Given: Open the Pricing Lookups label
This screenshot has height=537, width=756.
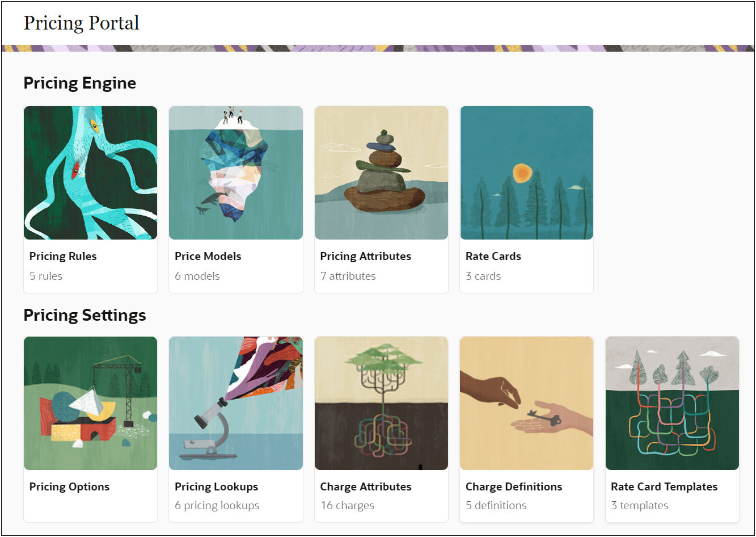Looking at the screenshot, I should pyautogui.click(x=216, y=486).
